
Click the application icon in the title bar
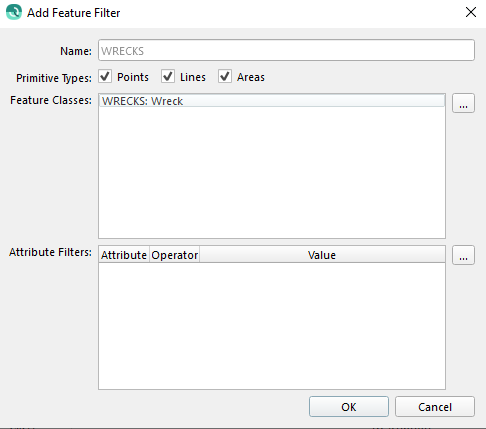pyautogui.click(x=14, y=12)
